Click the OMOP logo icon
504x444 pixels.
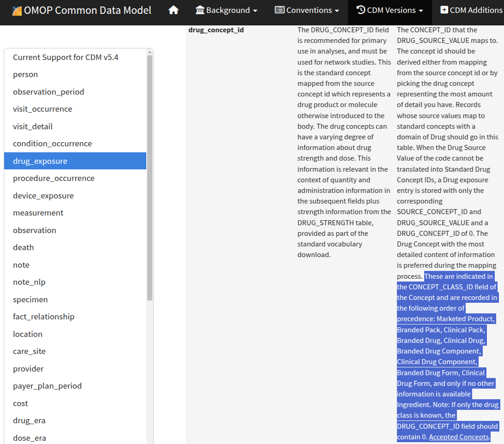coord(17,11)
